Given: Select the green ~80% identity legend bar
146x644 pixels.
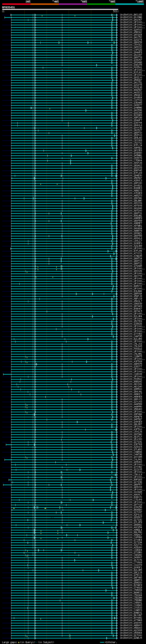Looking at the screenshot, I should (x=101, y=4).
